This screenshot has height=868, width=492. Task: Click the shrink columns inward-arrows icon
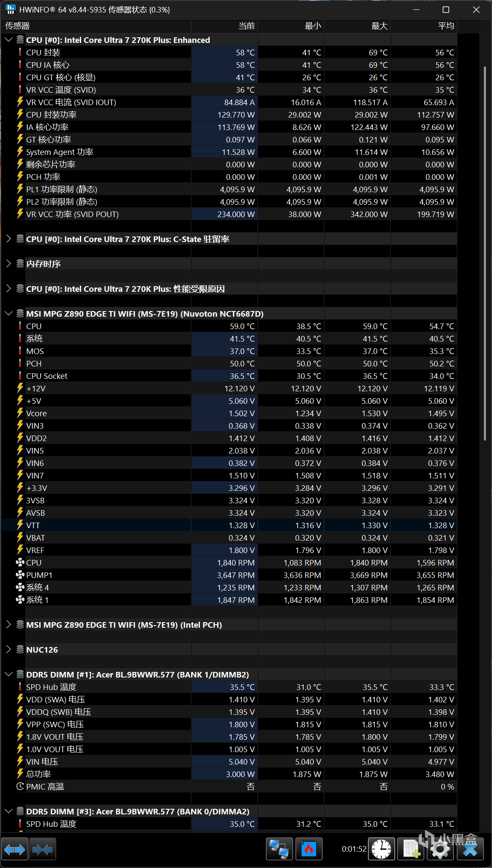point(42,849)
